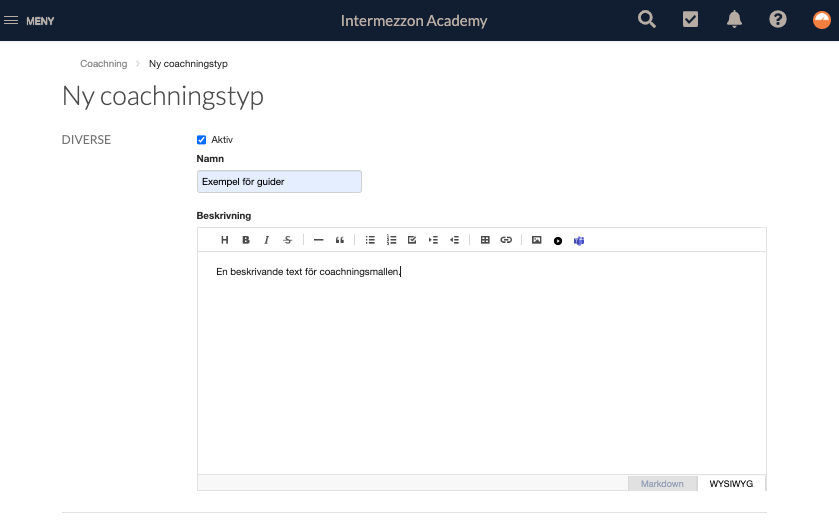Screen dimensions: 839x525
Task: Insert a horizontal line
Action: point(318,240)
